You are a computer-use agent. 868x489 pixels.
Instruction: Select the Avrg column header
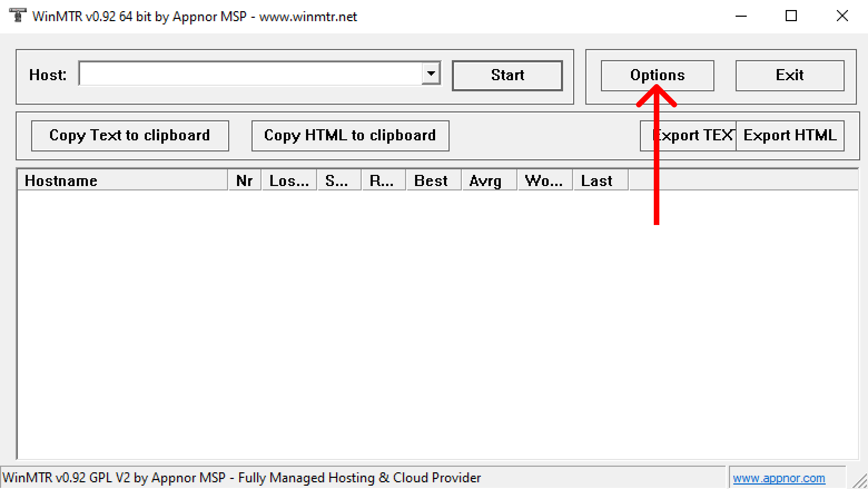click(x=490, y=180)
